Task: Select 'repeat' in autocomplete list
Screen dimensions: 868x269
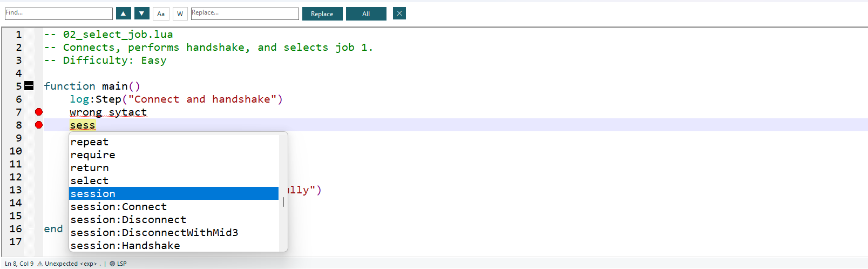Action: pos(174,142)
